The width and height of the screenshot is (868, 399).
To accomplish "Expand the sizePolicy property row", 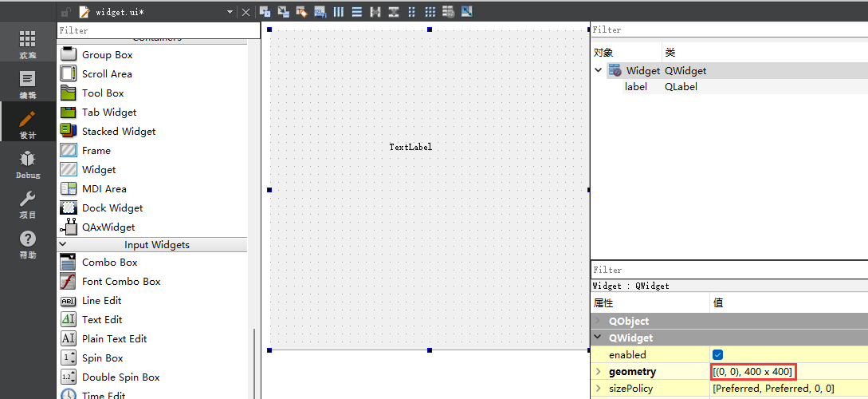I will click(598, 389).
